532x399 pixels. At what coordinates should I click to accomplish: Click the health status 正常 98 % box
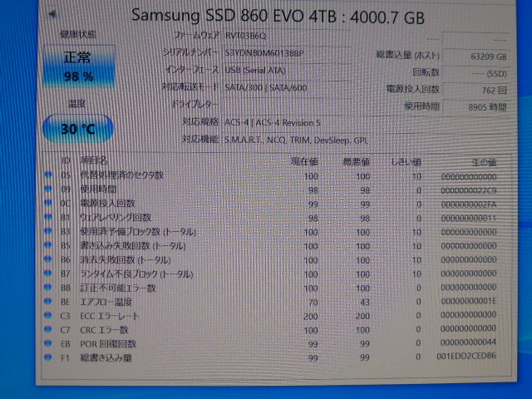coord(80,66)
